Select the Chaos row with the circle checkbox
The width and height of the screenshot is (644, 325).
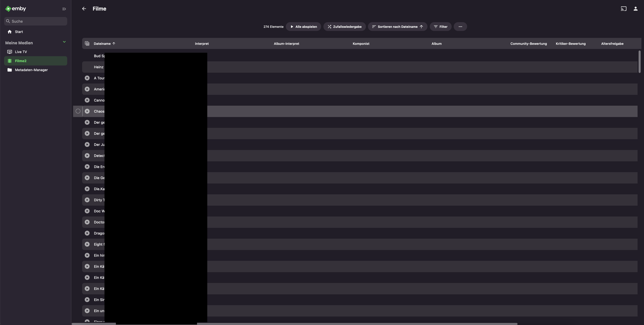78,111
